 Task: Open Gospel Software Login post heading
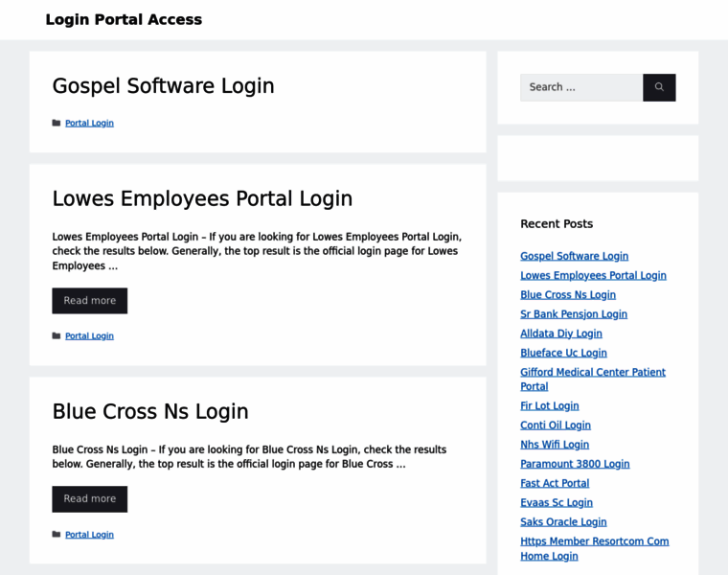coord(163,86)
